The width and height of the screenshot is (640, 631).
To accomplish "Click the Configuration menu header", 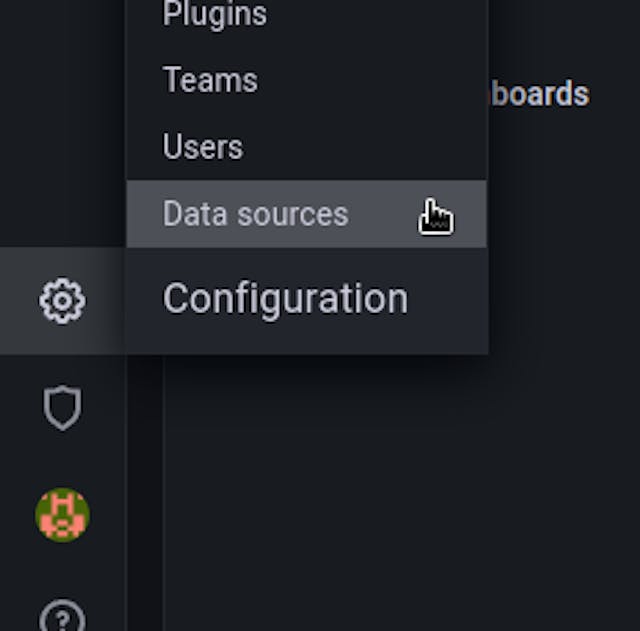I will (286, 299).
